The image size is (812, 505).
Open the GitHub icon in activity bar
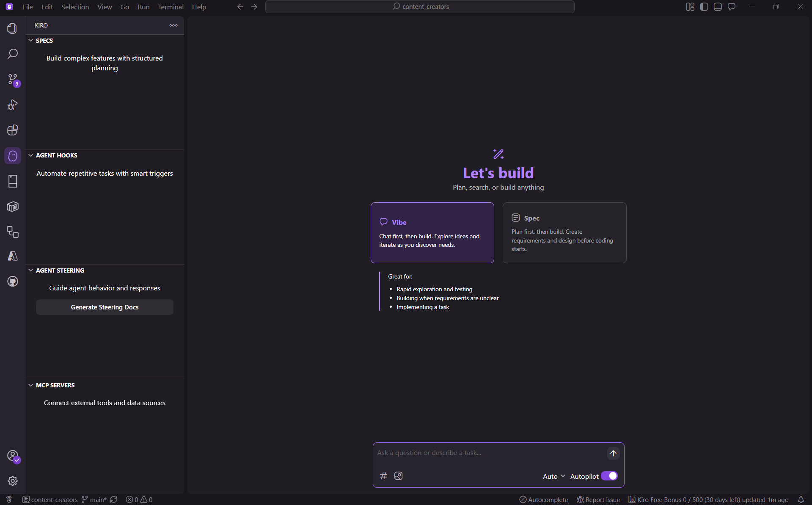12,281
